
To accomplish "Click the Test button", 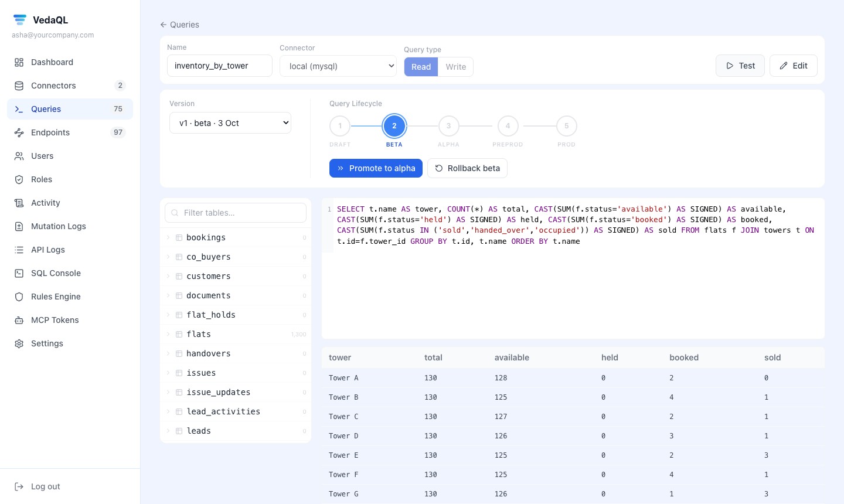I will point(740,66).
